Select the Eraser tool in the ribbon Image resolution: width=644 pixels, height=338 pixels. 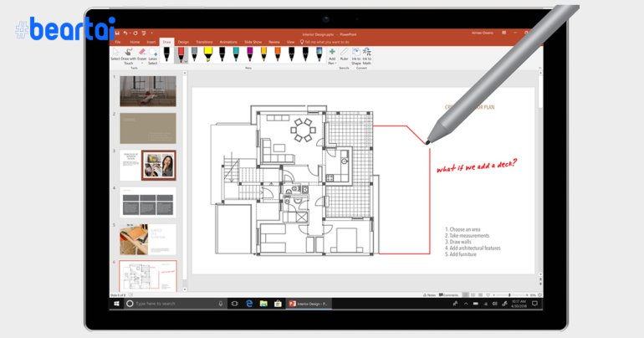tap(141, 54)
